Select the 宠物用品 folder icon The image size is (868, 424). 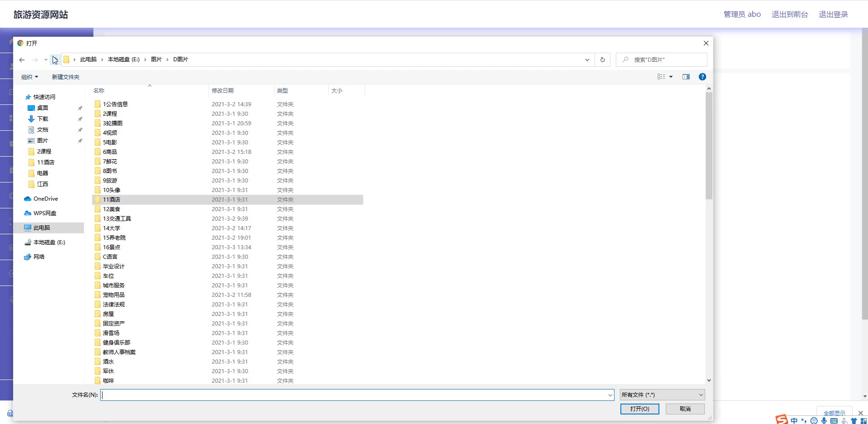98,295
